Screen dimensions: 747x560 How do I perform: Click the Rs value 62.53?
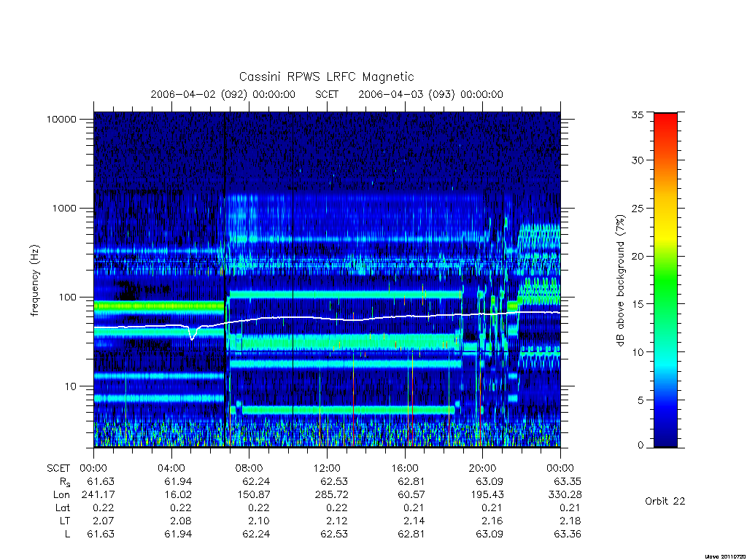coord(333,481)
